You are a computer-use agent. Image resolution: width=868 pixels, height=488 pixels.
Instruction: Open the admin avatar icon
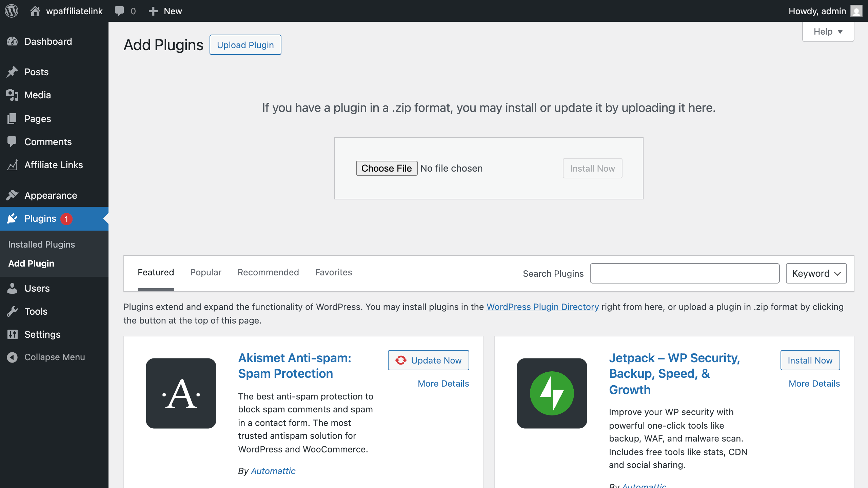coord(856,11)
